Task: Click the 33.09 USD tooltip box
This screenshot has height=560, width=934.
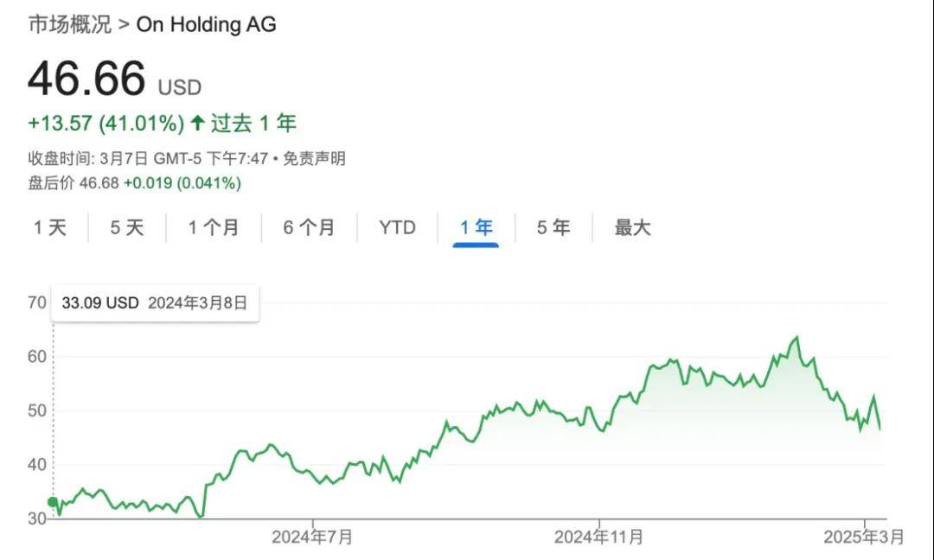Action: pos(155,303)
